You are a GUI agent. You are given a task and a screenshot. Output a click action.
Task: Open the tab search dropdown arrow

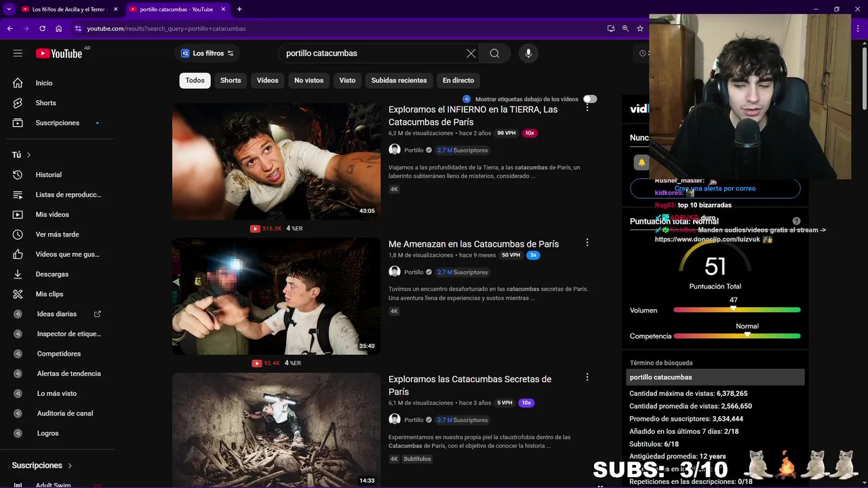coord(9,9)
